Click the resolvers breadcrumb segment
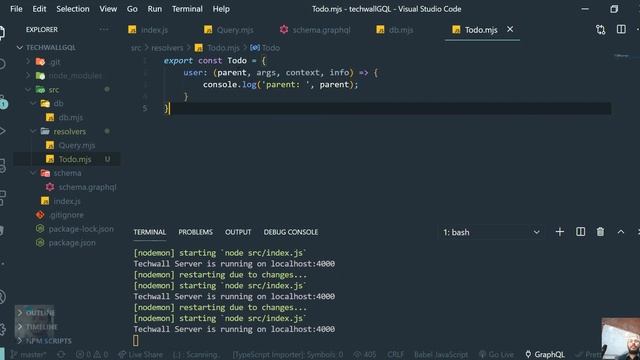 tap(167, 48)
